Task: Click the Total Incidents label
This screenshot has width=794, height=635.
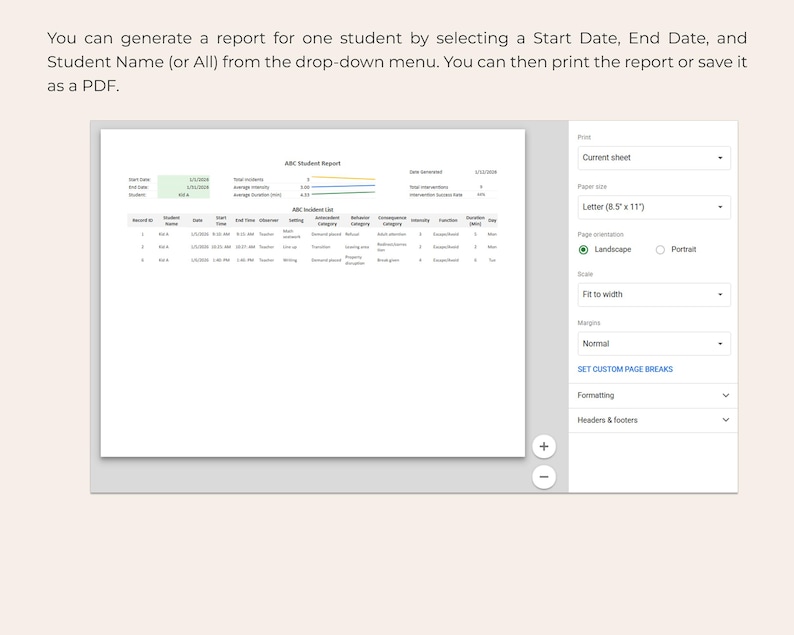Action: coord(248,180)
